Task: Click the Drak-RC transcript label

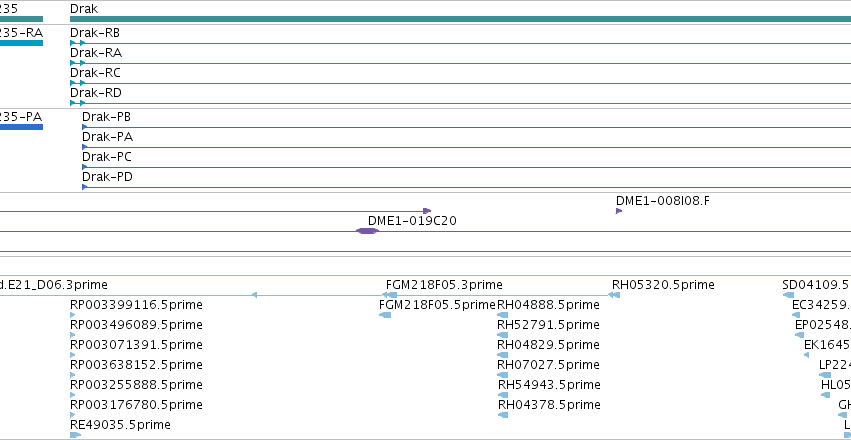Action: coord(96,73)
